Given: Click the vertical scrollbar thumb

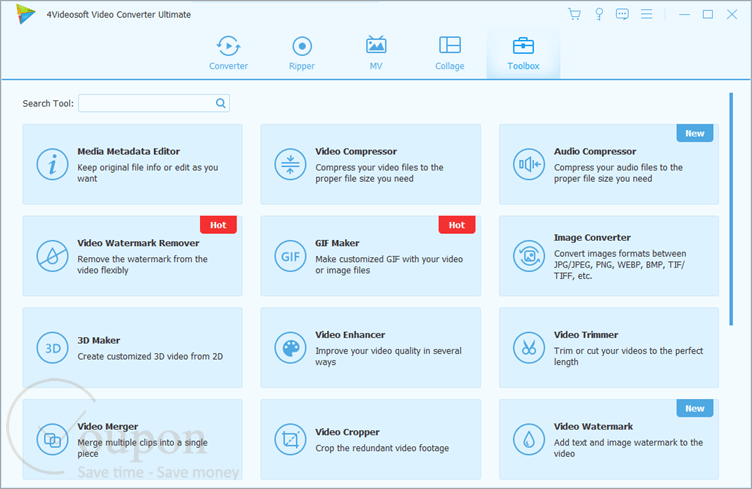Looking at the screenshot, I should [731, 209].
